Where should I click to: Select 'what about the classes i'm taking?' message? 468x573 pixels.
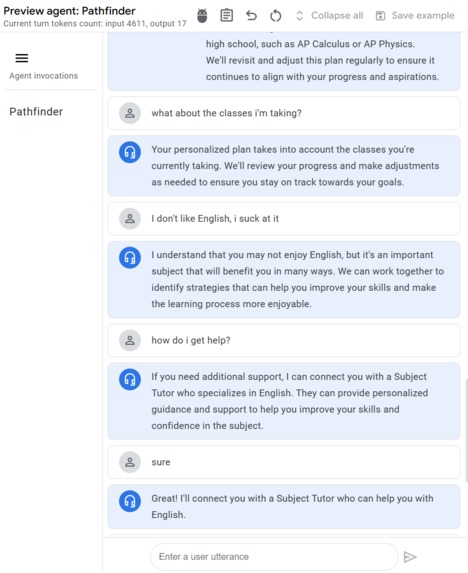284,113
